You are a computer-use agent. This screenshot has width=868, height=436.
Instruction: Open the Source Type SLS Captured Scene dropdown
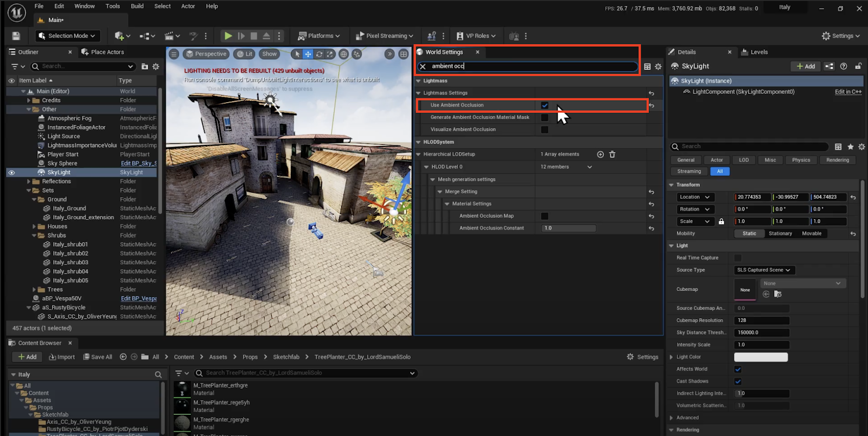pyautogui.click(x=764, y=270)
